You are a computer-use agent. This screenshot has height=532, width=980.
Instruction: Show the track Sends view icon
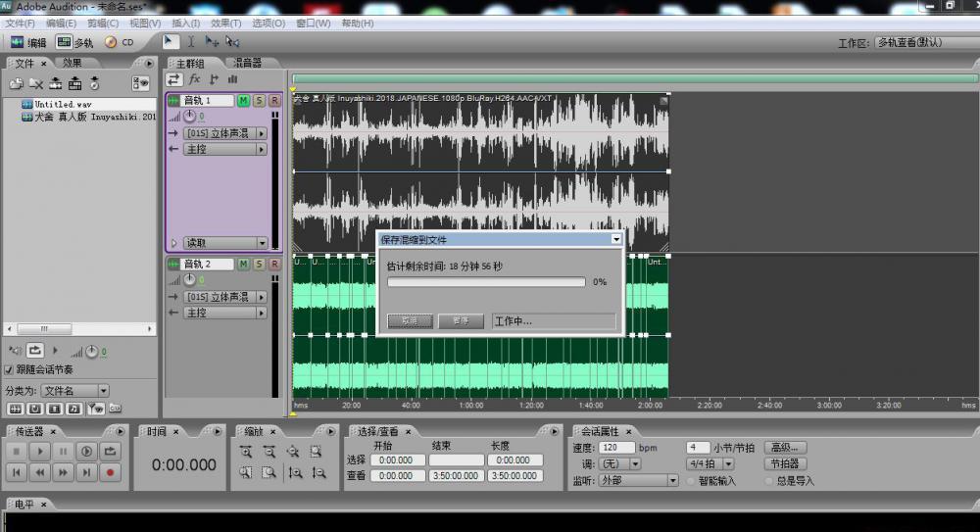214,79
